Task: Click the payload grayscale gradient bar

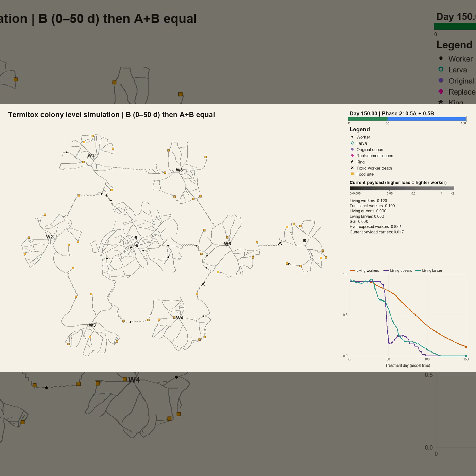Action: [x=402, y=189]
